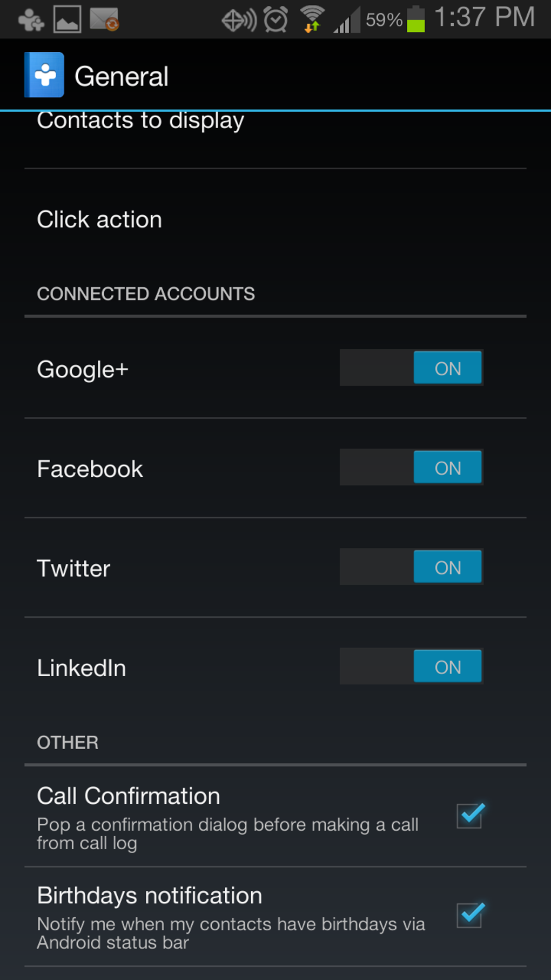
Task: Tap the battery indicator icon
Action: point(415,19)
